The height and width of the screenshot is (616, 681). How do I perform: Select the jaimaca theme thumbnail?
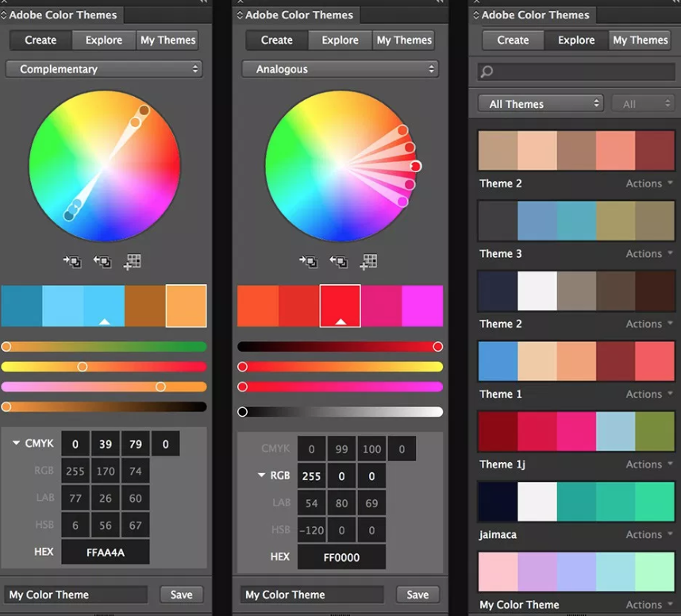pos(576,502)
